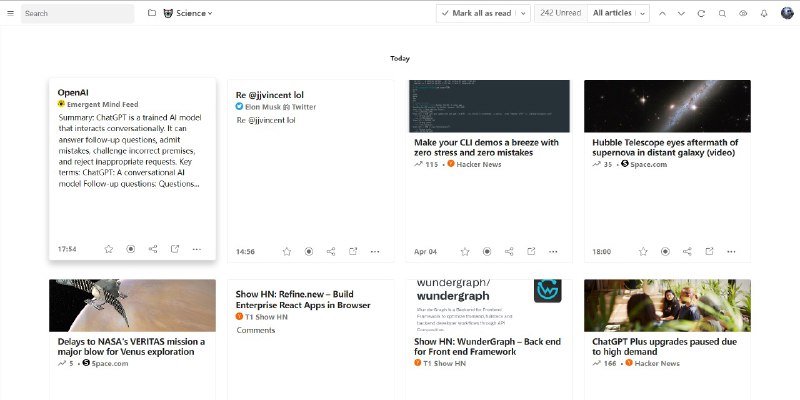
Task: Click the wundergraph thumbnail image
Action: 489,306
